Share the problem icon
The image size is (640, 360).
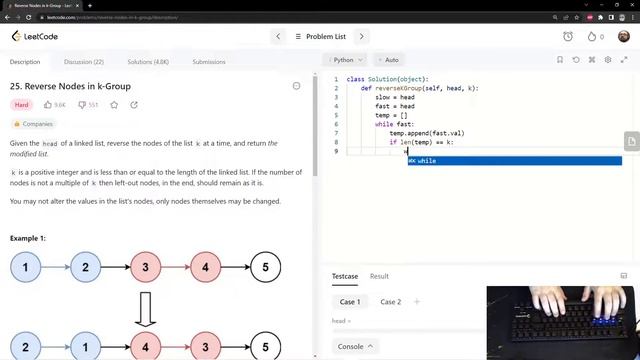tap(134, 105)
